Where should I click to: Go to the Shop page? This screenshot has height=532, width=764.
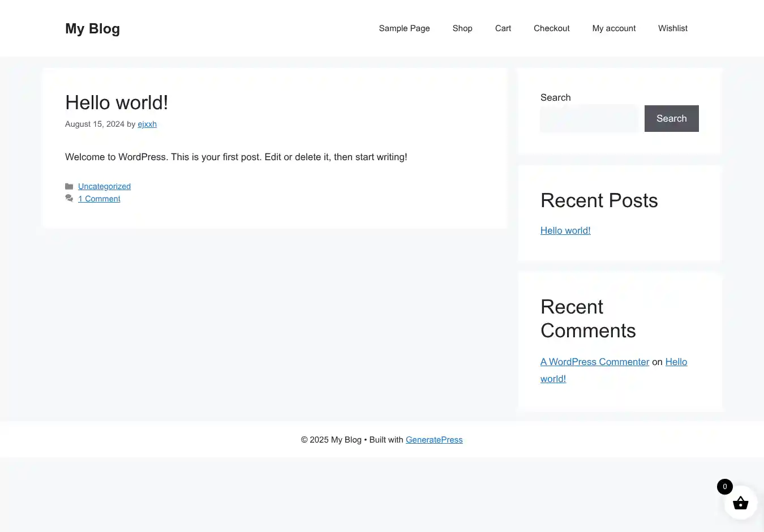pyautogui.click(x=462, y=28)
